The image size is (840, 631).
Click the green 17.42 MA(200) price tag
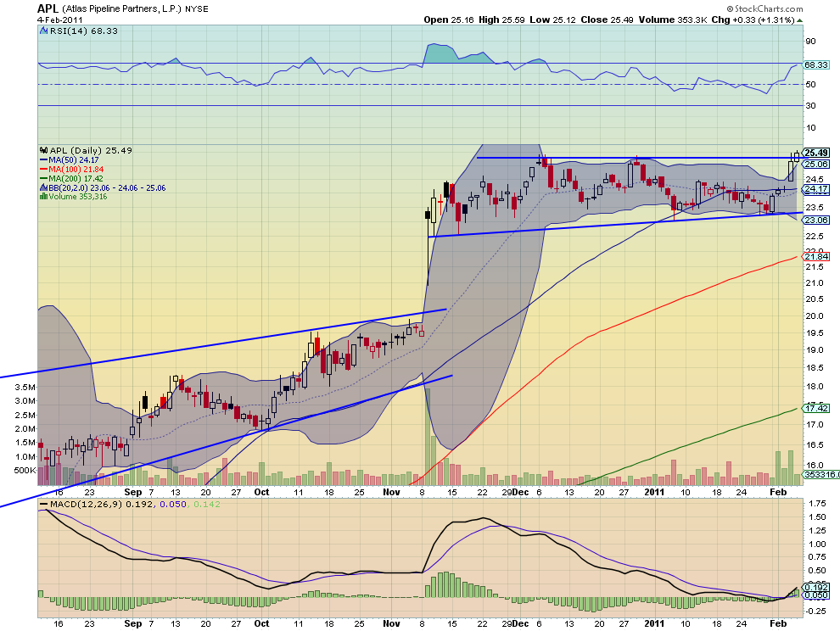(x=816, y=408)
